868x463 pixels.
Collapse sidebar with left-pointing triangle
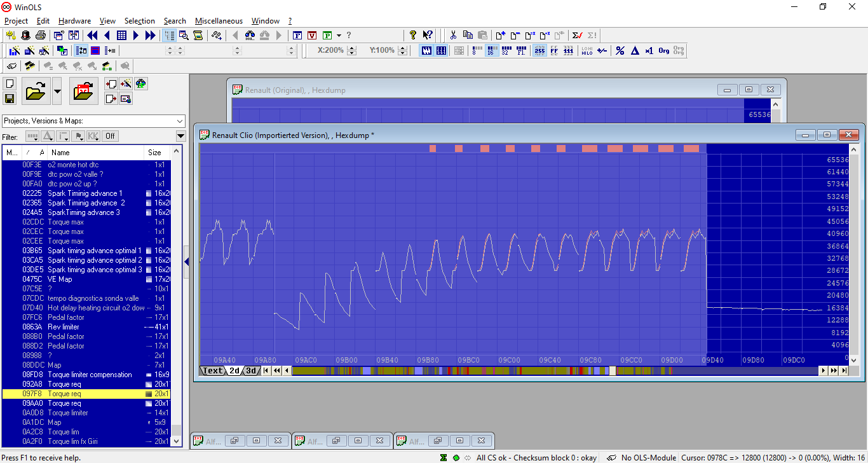186,261
